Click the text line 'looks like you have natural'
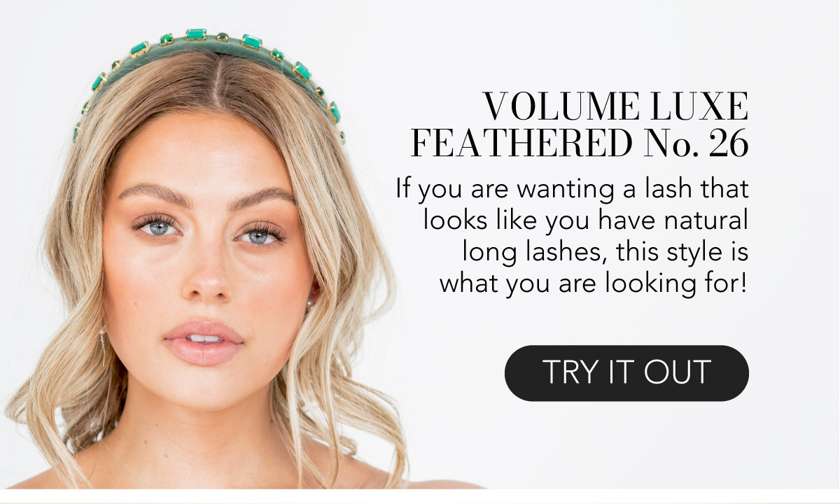 (586, 220)
